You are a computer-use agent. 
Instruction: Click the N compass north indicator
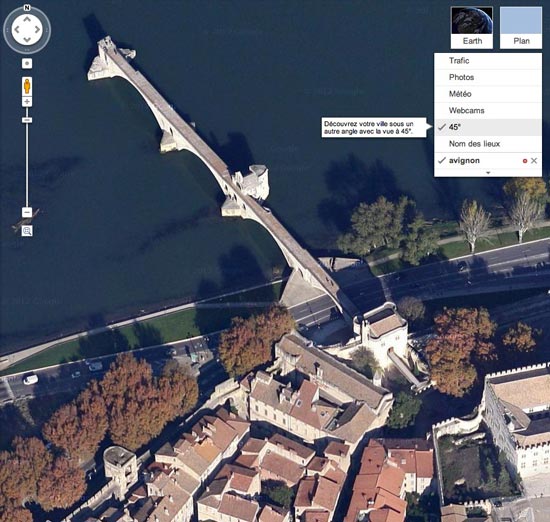(x=27, y=7)
